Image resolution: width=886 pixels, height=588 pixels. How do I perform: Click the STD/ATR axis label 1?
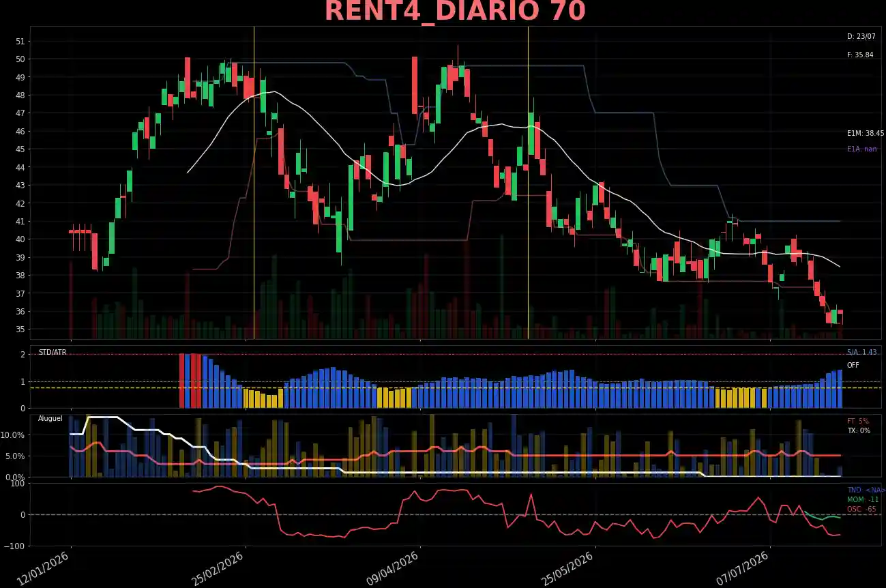(23, 382)
